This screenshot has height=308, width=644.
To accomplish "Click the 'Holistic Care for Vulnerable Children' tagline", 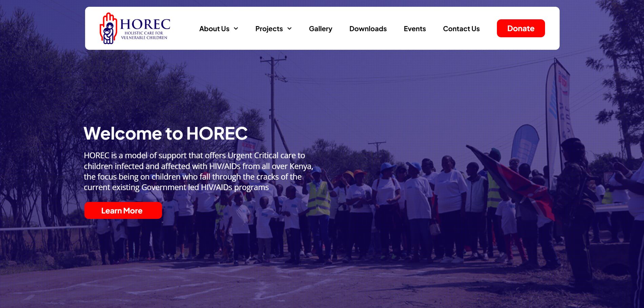I will [x=144, y=36].
